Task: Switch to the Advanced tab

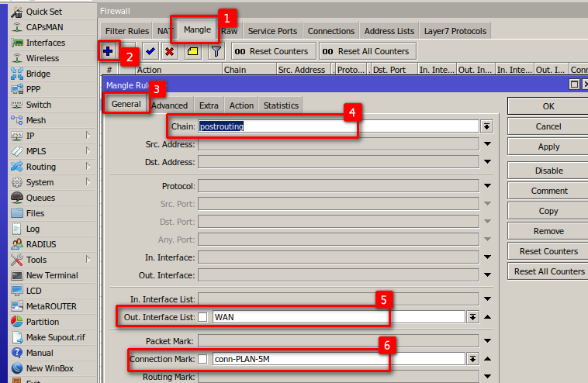Action: [169, 105]
